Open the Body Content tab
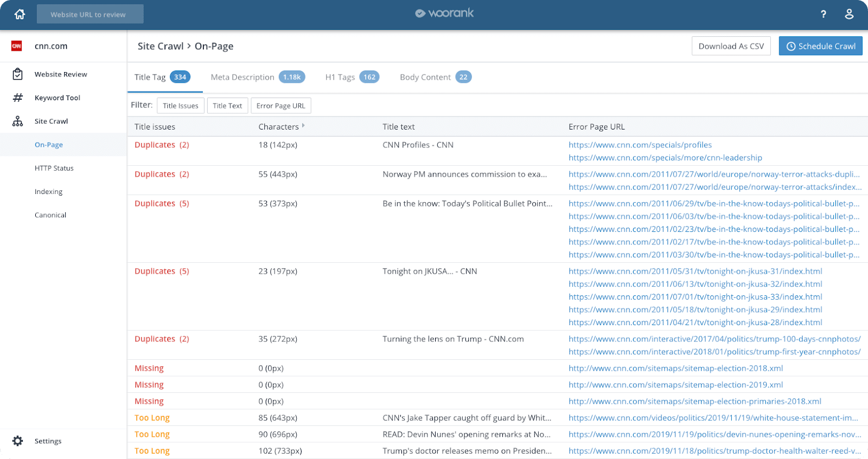 pyautogui.click(x=436, y=77)
